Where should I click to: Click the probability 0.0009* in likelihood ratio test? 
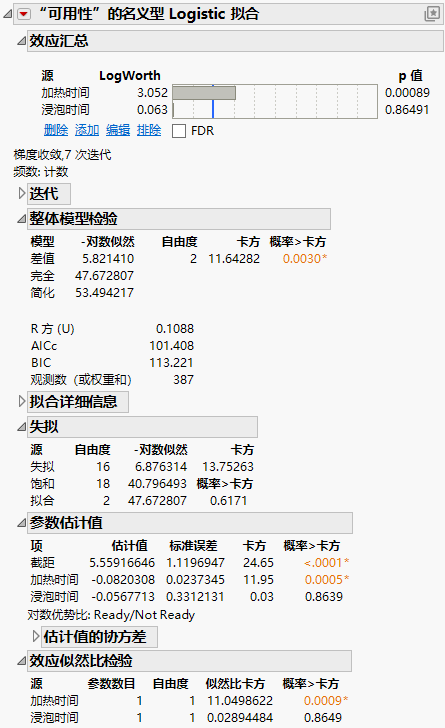326,701
